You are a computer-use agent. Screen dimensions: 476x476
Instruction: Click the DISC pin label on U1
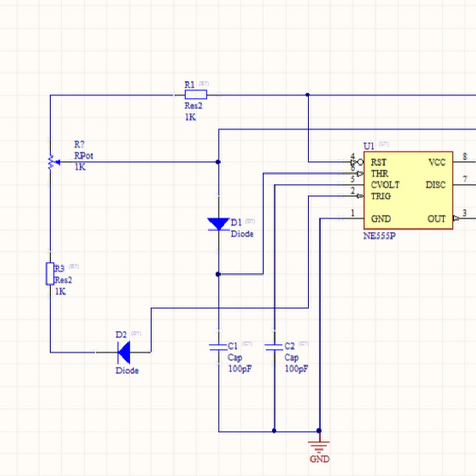[435, 185]
